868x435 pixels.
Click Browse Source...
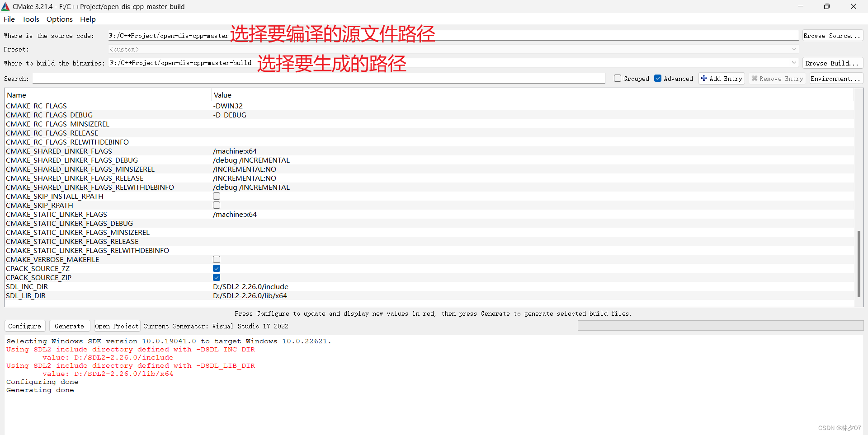coord(832,35)
